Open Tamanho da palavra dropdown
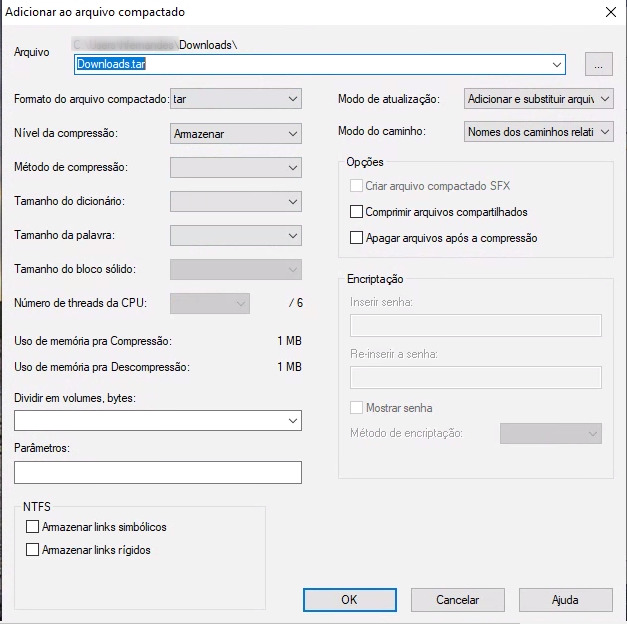The image size is (627, 624). (x=236, y=236)
